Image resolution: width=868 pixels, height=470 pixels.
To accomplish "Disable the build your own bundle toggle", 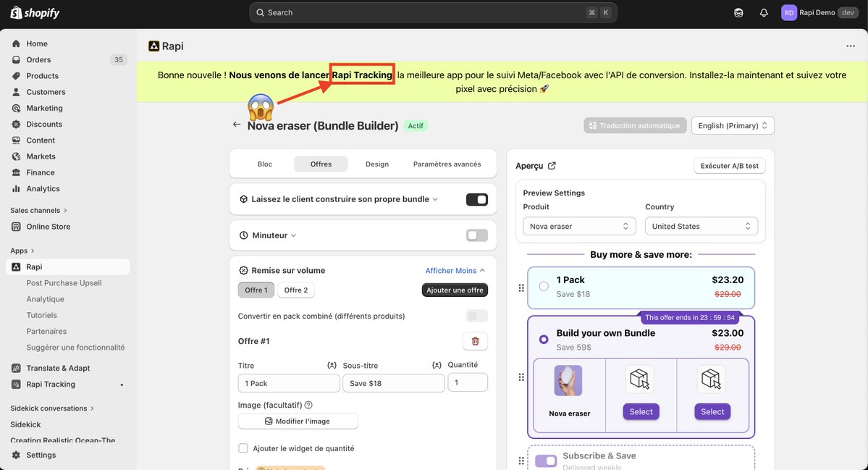I will point(476,199).
